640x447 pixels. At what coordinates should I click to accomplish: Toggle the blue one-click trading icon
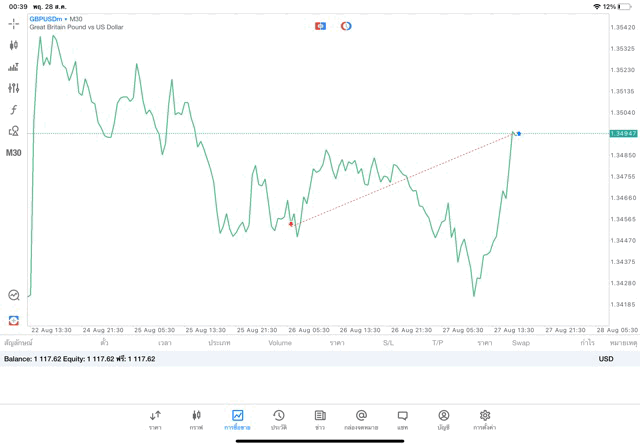tap(320, 26)
